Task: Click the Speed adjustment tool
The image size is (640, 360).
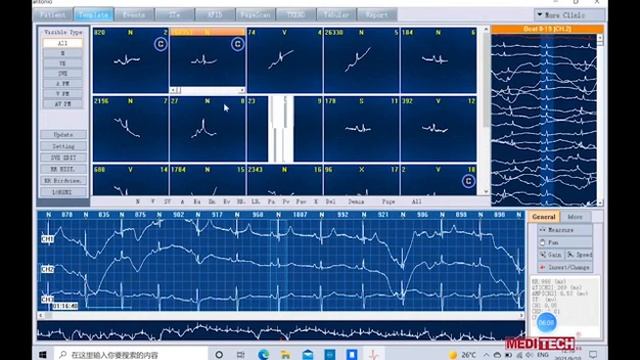Action: tap(579, 255)
